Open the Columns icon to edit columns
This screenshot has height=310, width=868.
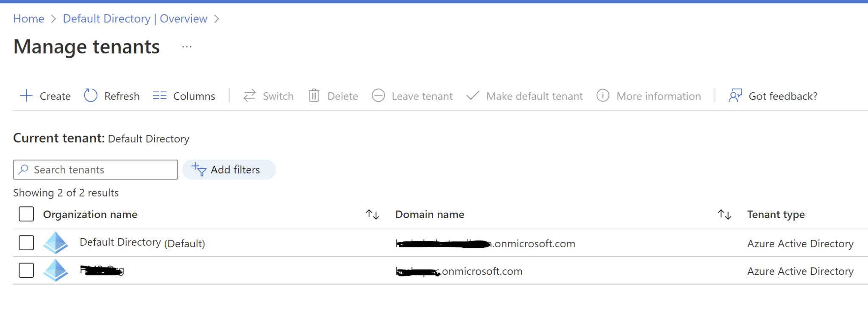click(160, 96)
